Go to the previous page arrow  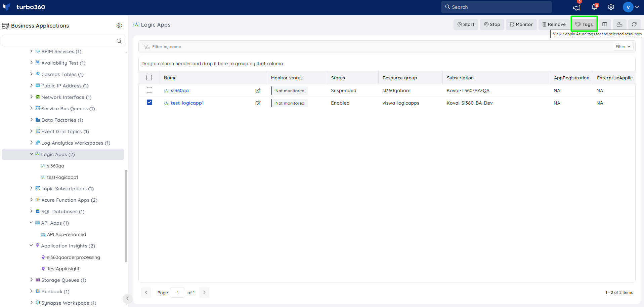146,293
